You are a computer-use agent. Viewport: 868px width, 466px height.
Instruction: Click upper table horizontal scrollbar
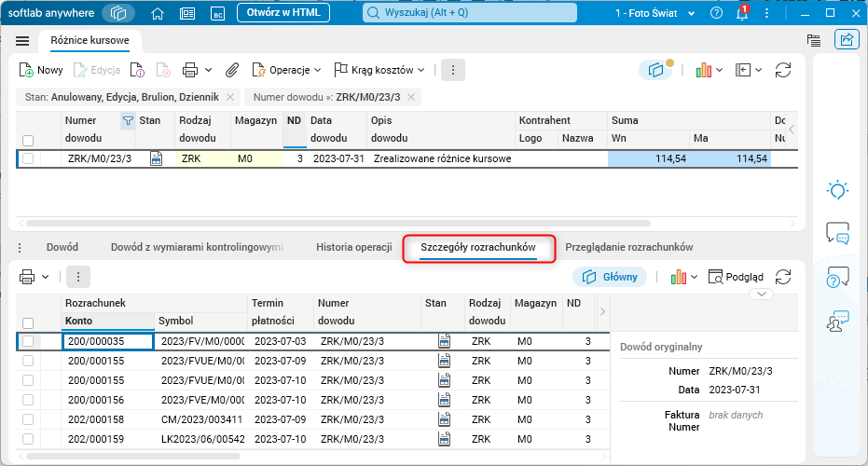point(338,224)
